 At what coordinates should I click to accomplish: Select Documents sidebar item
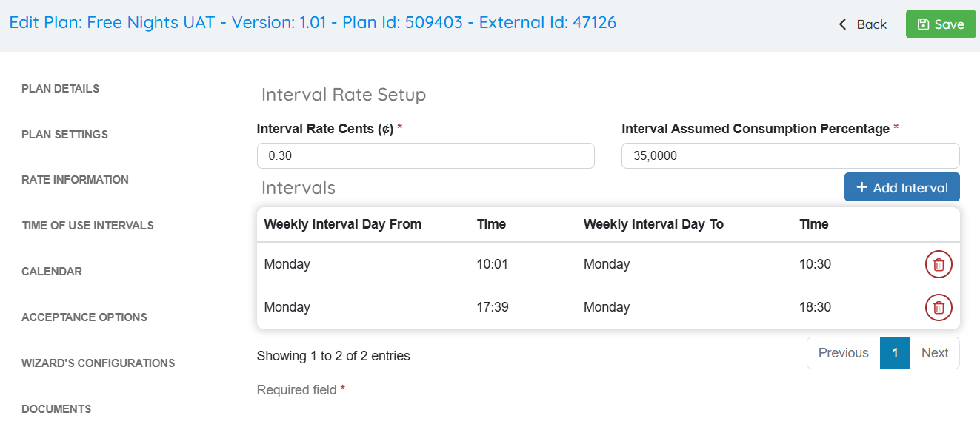[x=56, y=409]
